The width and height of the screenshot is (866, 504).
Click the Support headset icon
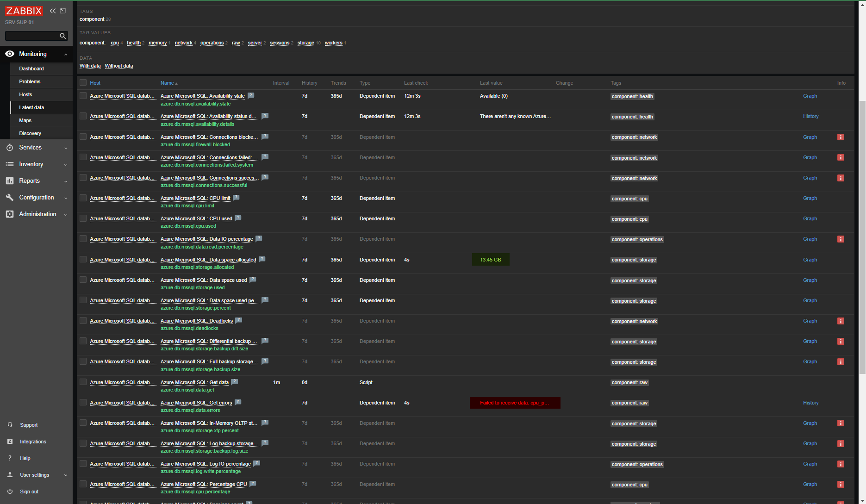pos(10,425)
